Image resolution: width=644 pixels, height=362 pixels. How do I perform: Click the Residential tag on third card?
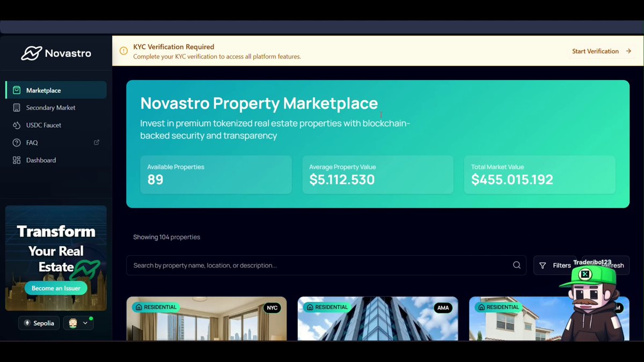[x=499, y=307]
